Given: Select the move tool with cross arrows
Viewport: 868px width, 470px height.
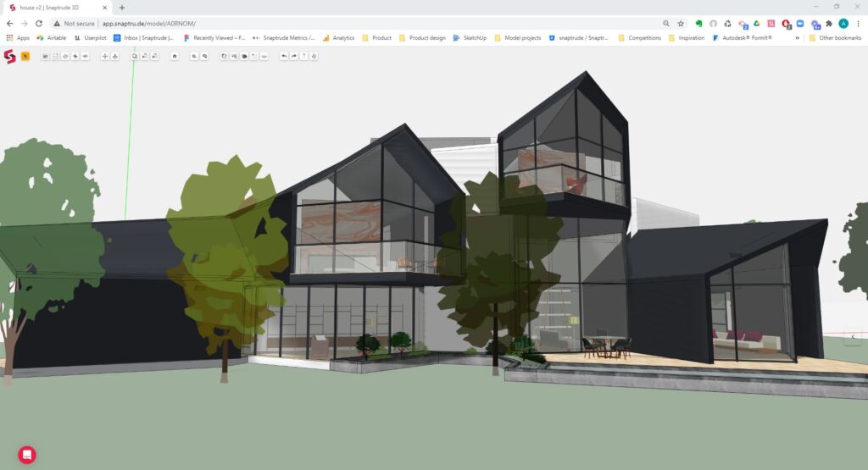Looking at the screenshot, I should click(105, 56).
